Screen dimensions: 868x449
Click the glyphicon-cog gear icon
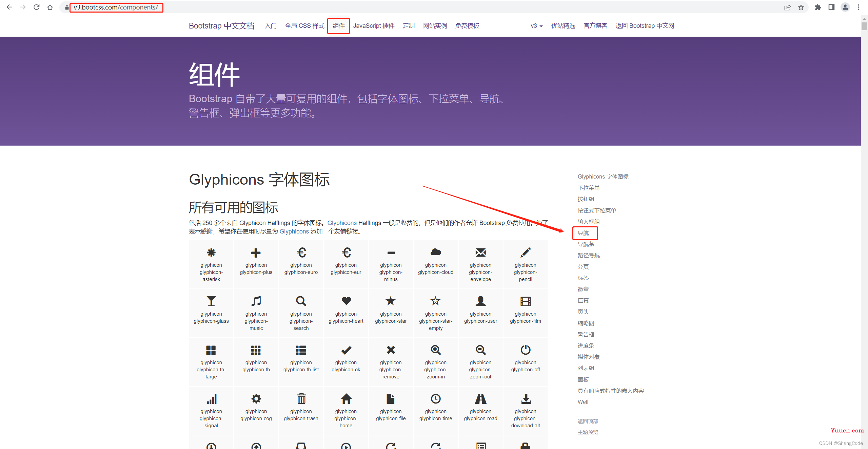256,398
